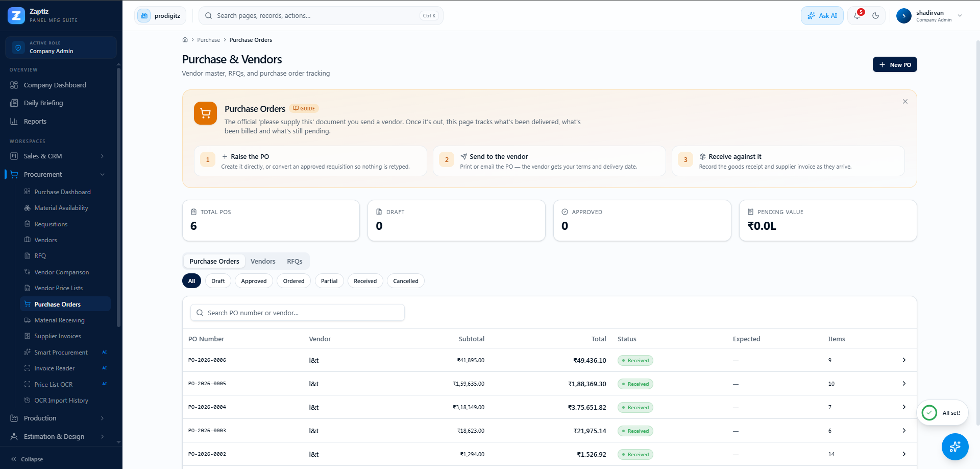Click the Search PO number field
980x469 pixels.
(298, 313)
